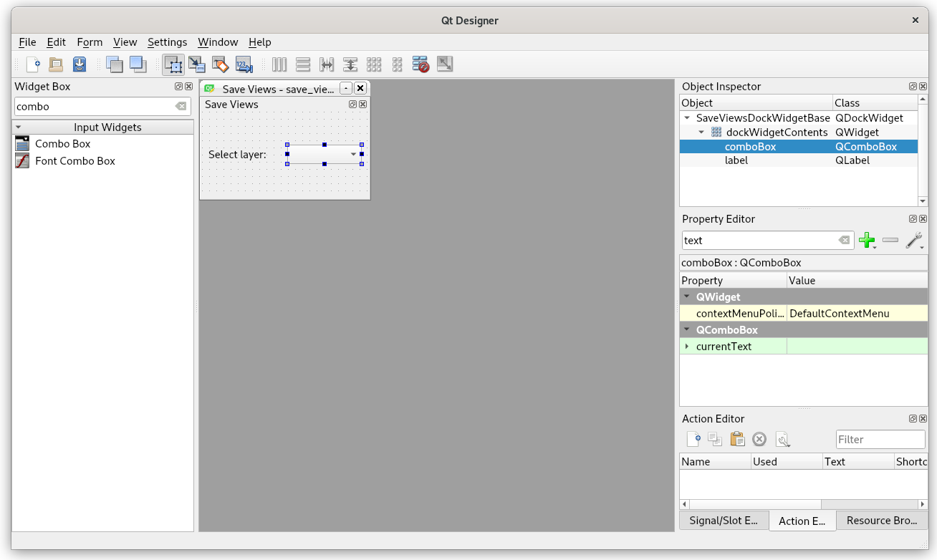This screenshot has height=560, width=937.
Task: Click Lay Out Horizontally in Splitter icon
Action: tap(327, 64)
